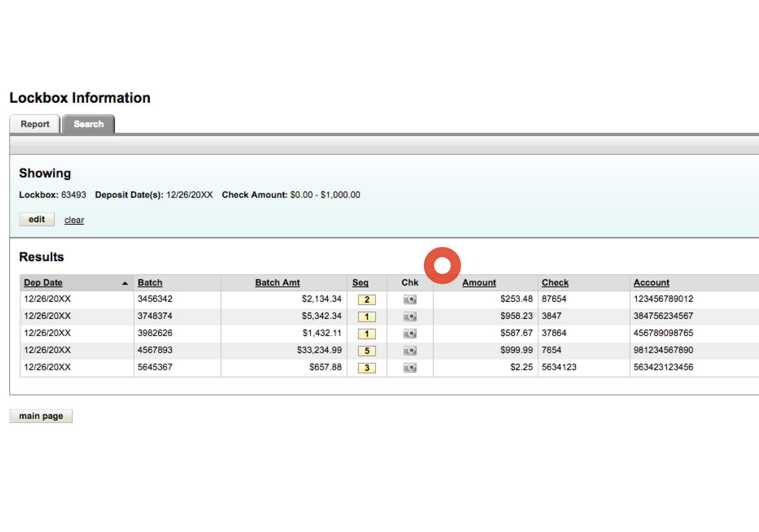Clear the search criteria via clear link

click(74, 220)
